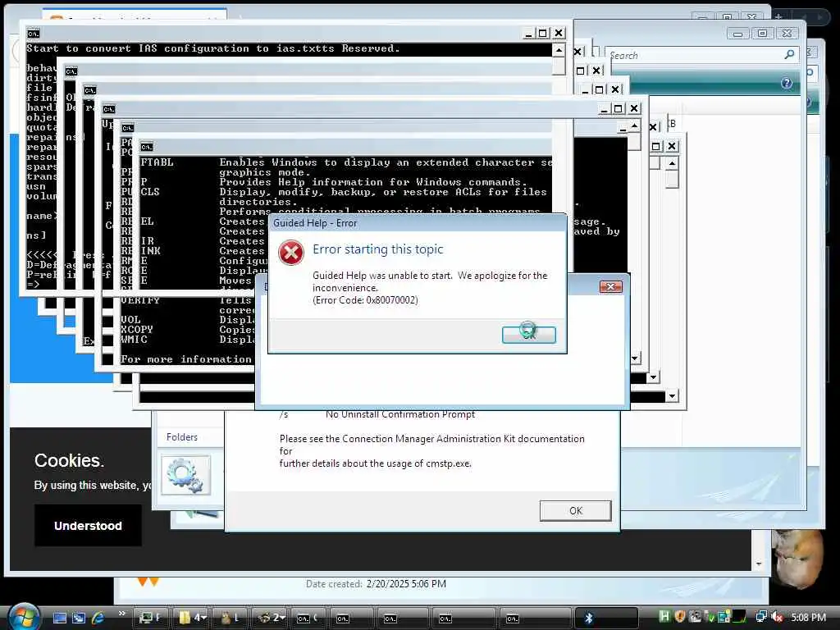Click the blue question mark help icon
The width and height of the screenshot is (840, 630).
click(x=787, y=83)
